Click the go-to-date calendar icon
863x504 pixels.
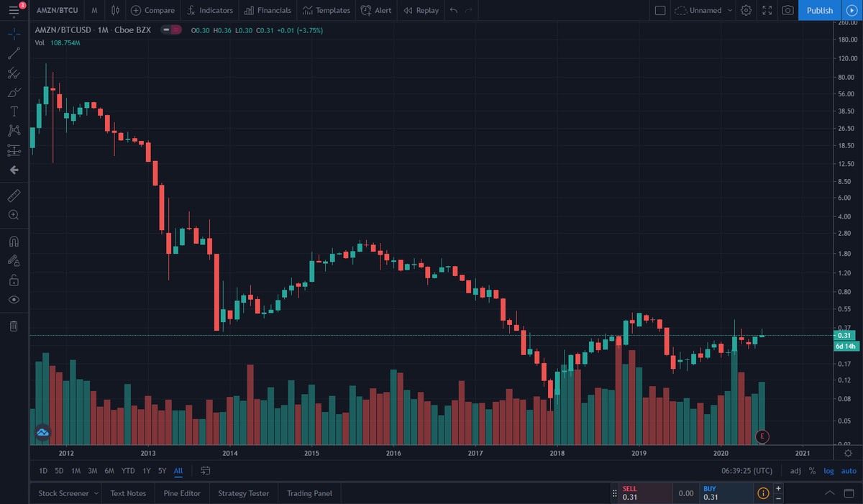point(206,471)
